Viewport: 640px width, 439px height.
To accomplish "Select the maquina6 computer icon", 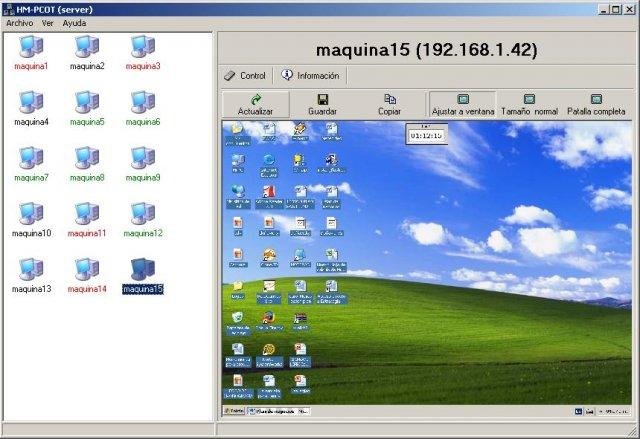I will (143, 102).
